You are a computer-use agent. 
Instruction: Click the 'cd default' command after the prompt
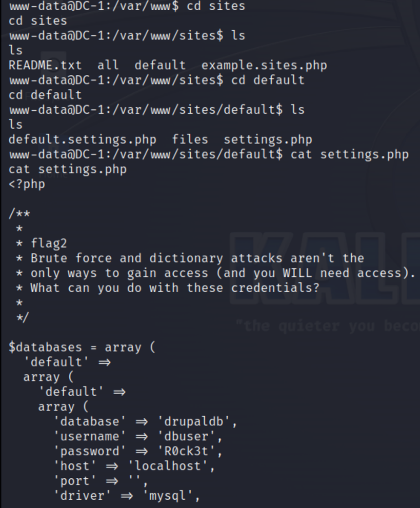click(268, 80)
